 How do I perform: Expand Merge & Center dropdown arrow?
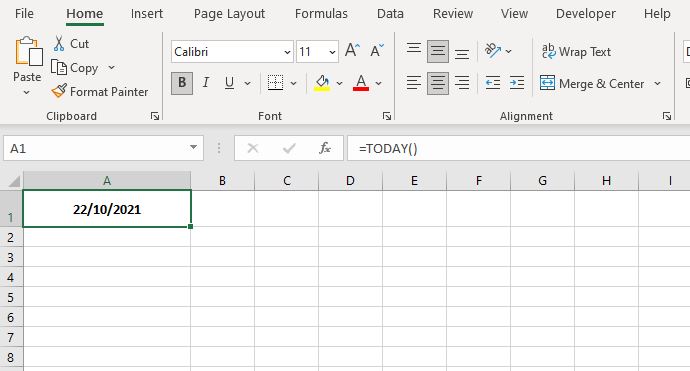(x=657, y=83)
